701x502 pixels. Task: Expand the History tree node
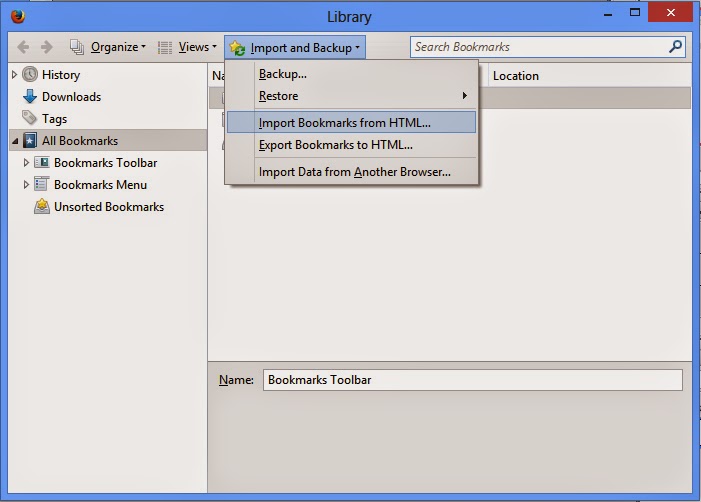[x=14, y=75]
